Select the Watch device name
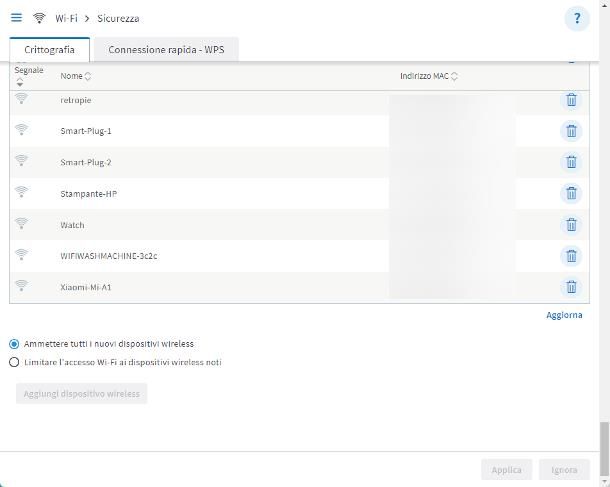610x487 pixels. [72, 225]
